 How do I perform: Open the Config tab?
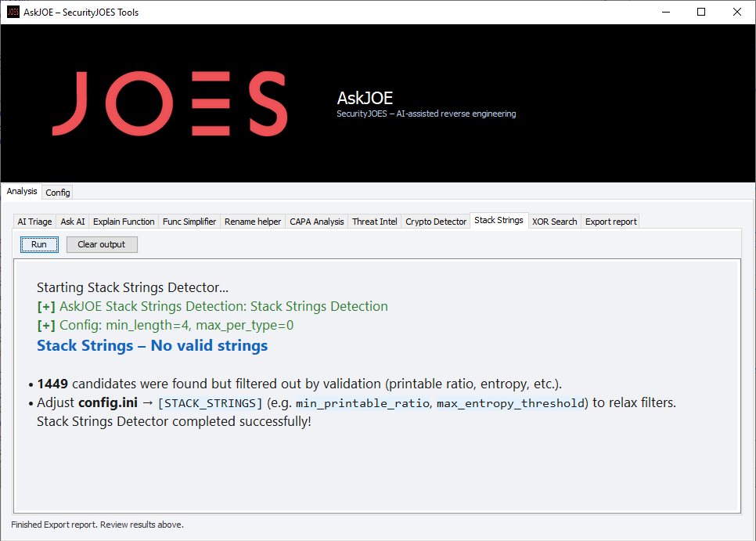(x=58, y=193)
